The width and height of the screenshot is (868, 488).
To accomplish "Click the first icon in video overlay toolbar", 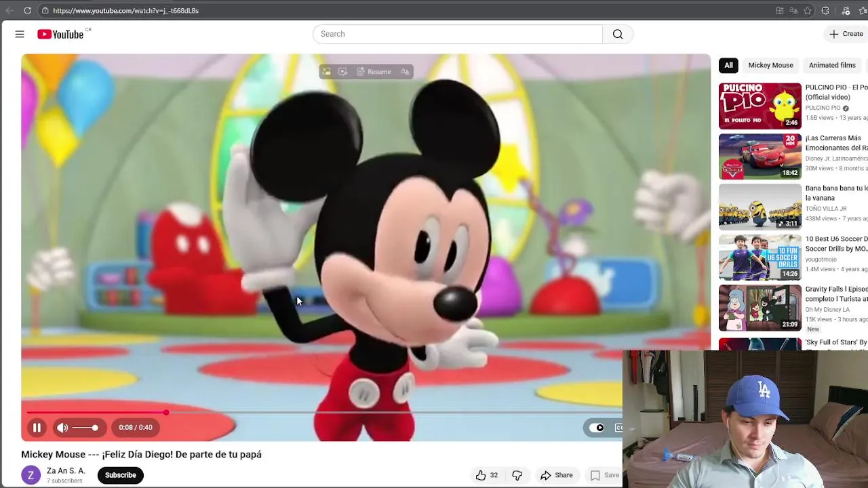I will pyautogui.click(x=326, y=72).
